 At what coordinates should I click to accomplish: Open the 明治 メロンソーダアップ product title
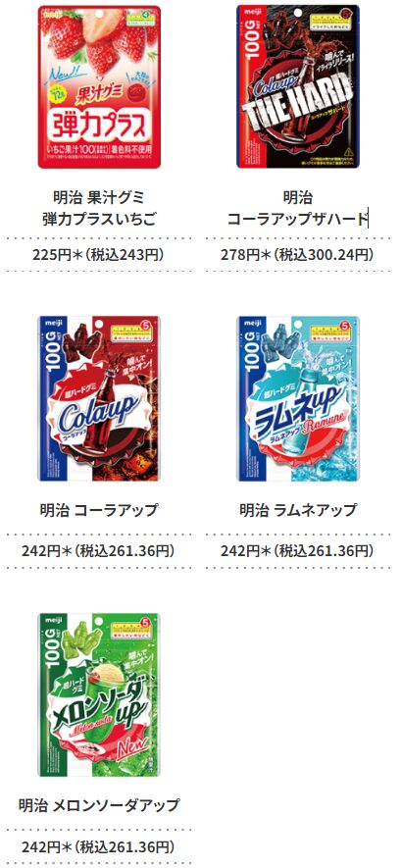(99, 805)
